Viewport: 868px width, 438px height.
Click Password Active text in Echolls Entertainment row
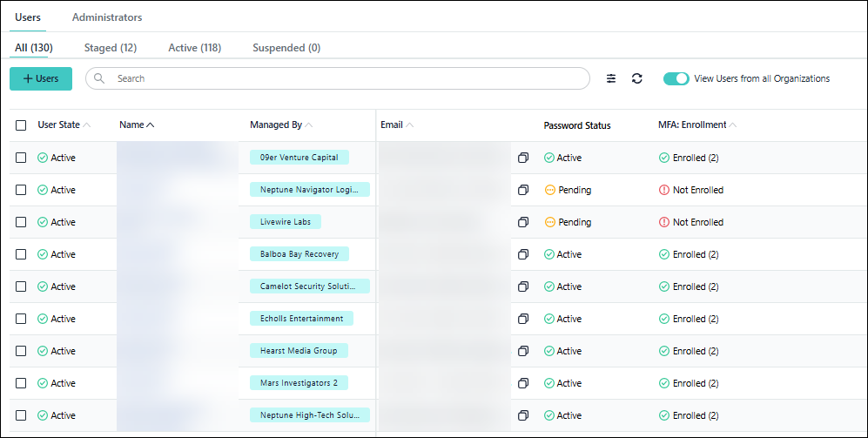(x=569, y=319)
